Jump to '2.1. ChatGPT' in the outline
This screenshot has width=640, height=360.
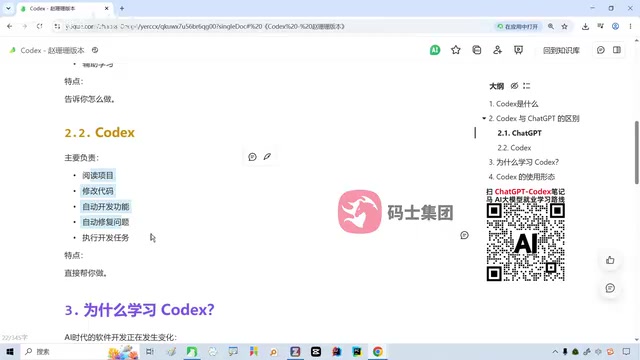point(520,133)
